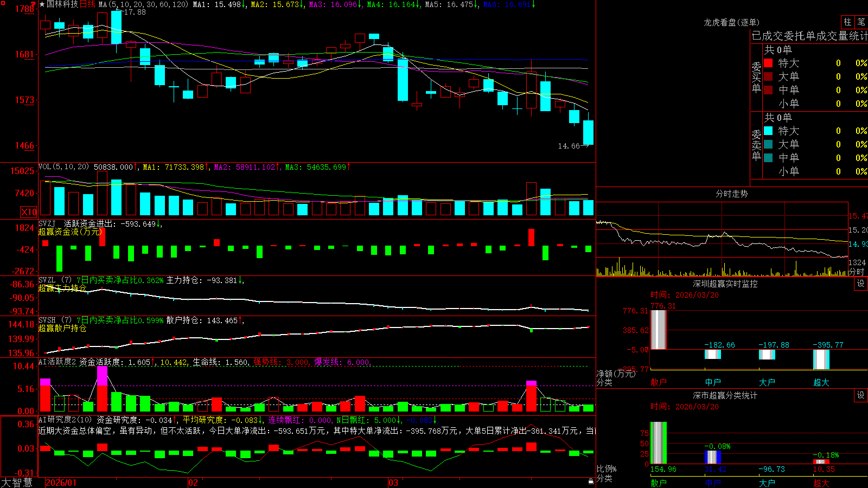Click the 17.88 high price annotation

point(135,12)
